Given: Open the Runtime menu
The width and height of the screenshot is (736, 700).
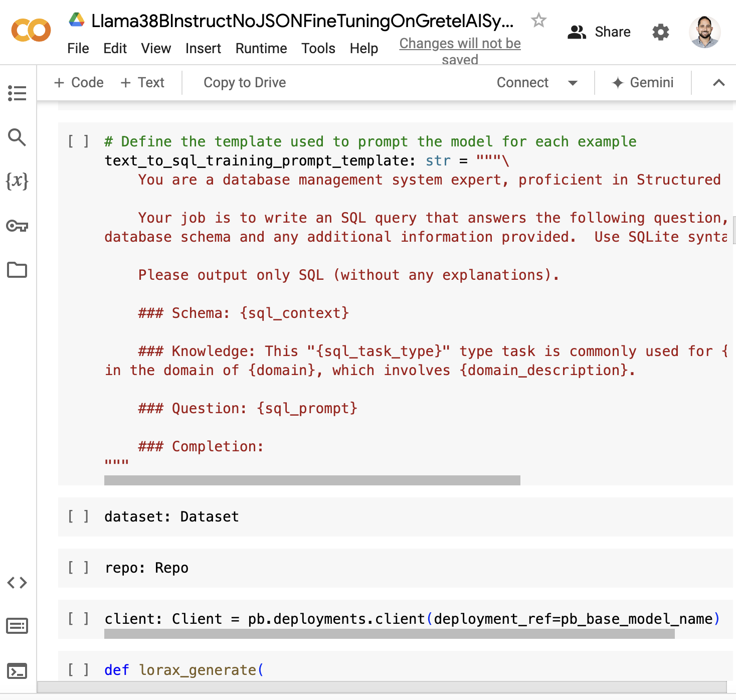Looking at the screenshot, I should (x=261, y=49).
